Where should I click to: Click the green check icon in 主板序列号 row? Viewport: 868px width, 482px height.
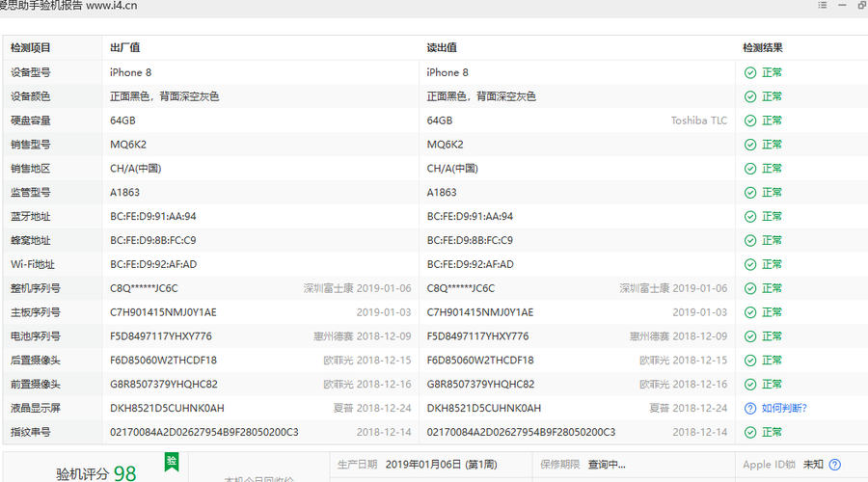[750, 312]
